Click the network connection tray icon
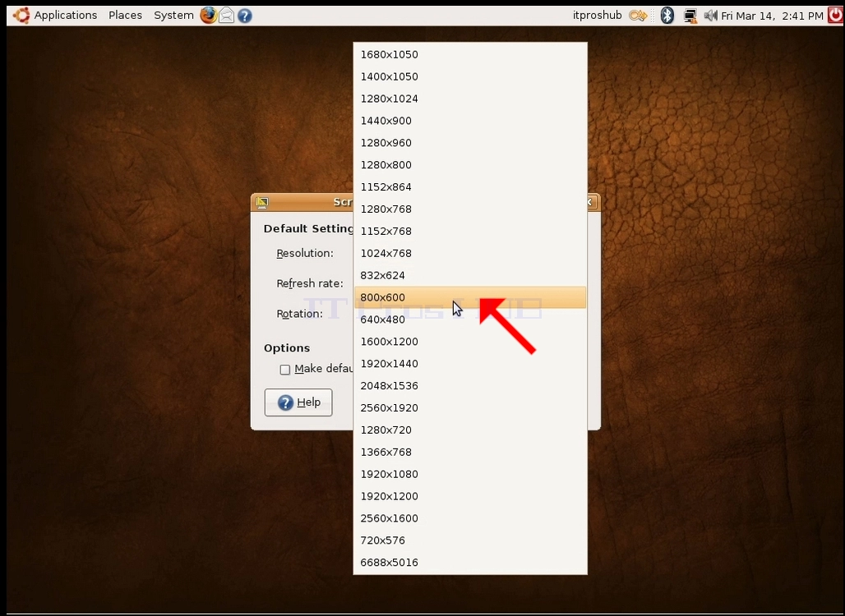 coord(690,16)
